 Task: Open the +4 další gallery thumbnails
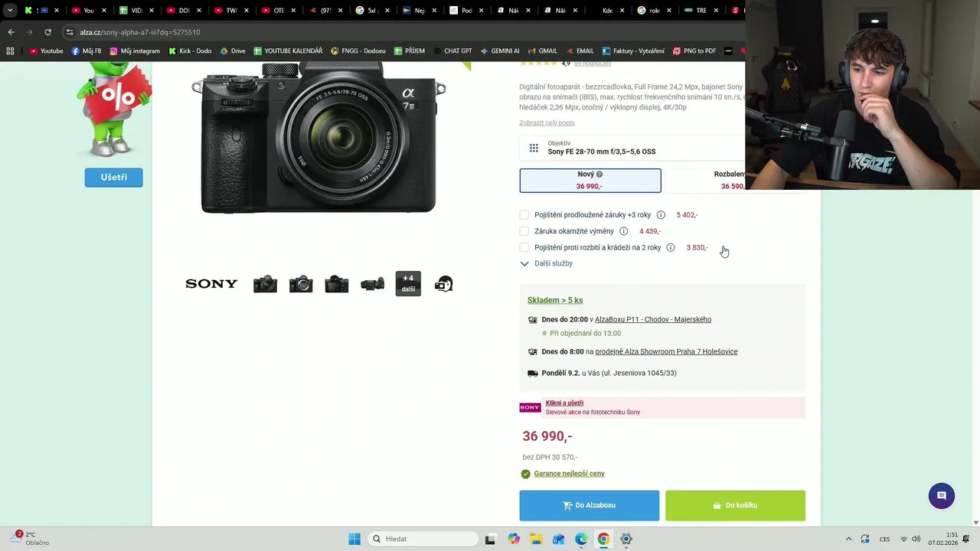pyautogui.click(x=408, y=284)
